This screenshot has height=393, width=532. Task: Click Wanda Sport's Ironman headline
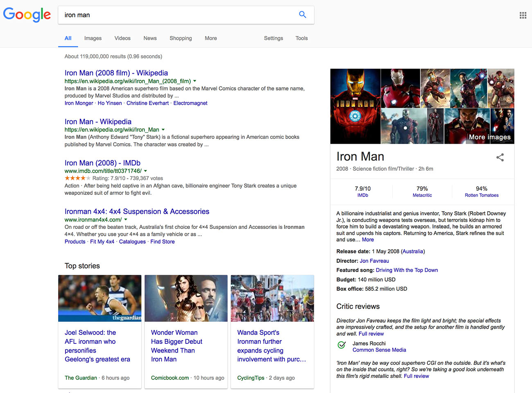[x=272, y=346]
